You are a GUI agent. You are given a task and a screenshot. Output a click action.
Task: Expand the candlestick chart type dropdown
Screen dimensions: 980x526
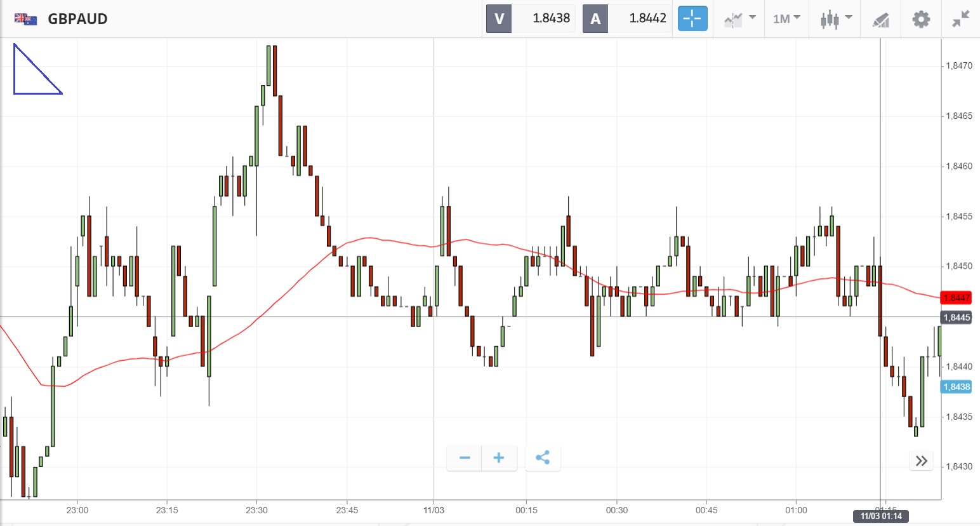835,19
